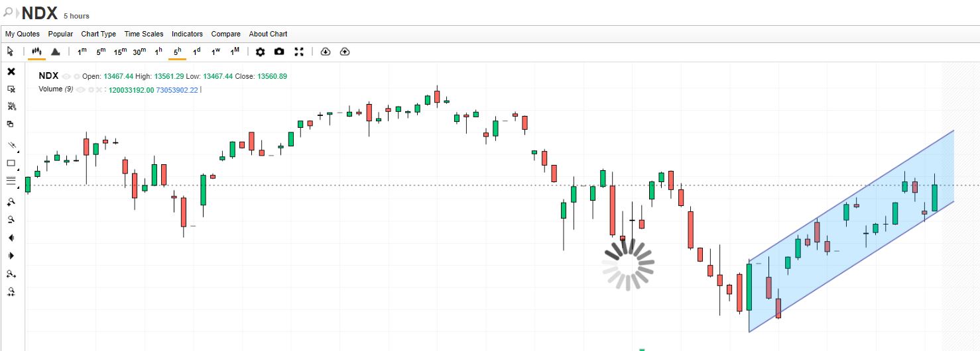The height and width of the screenshot is (351, 980).
Task: Click the zoom in magnifier tool
Action: pos(11,202)
